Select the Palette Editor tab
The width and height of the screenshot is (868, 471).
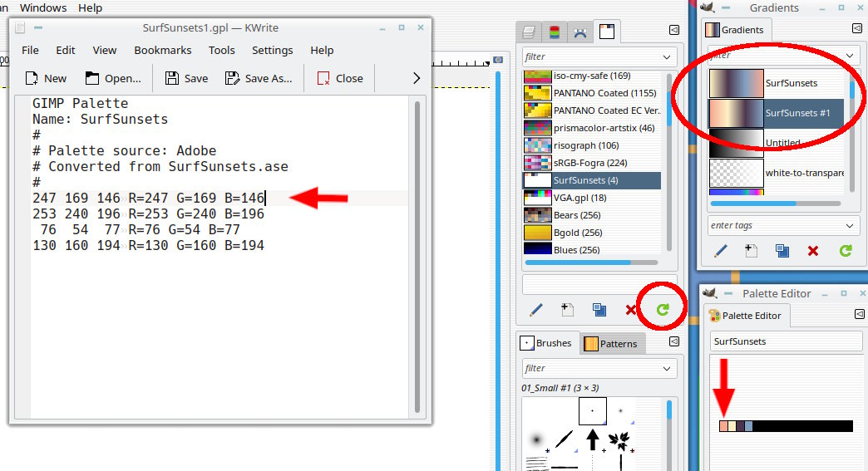745,316
